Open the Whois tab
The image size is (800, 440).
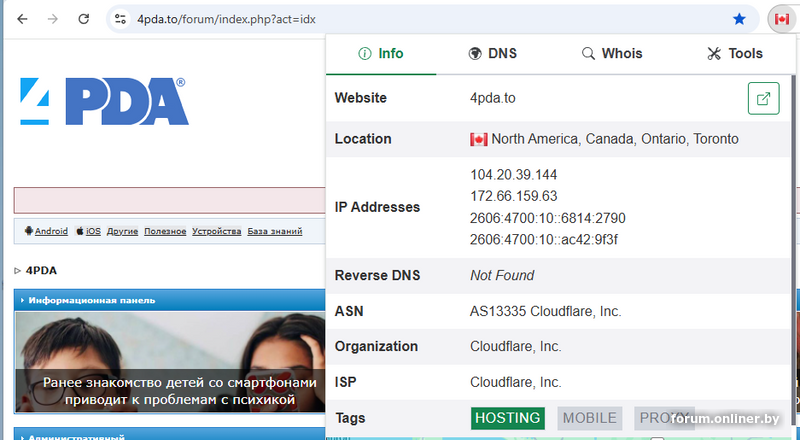point(612,54)
